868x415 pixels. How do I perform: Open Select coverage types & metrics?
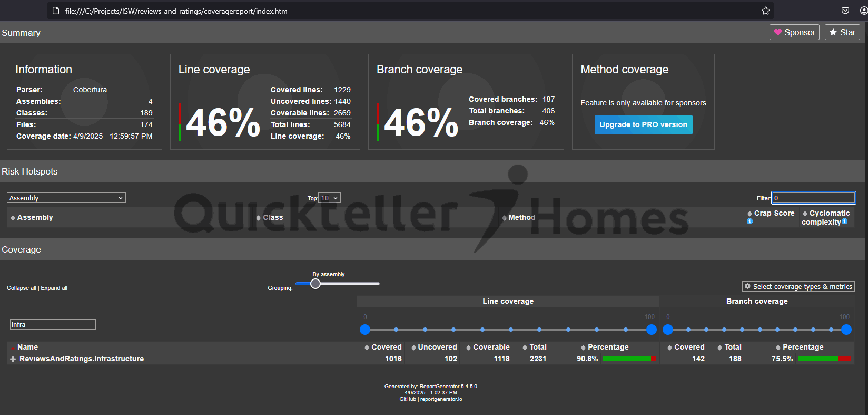798,286
